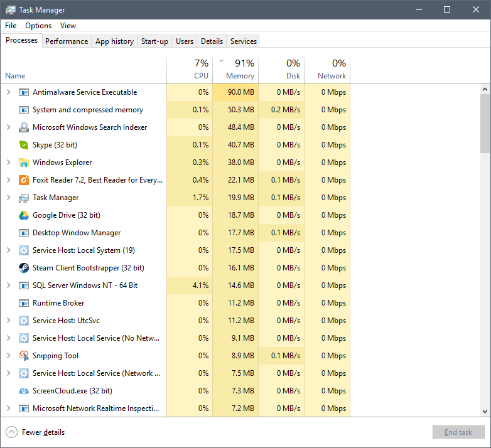491x448 pixels.
Task: Select the Google Drive icon
Action: pyautogui.click(x=24, y=215)
